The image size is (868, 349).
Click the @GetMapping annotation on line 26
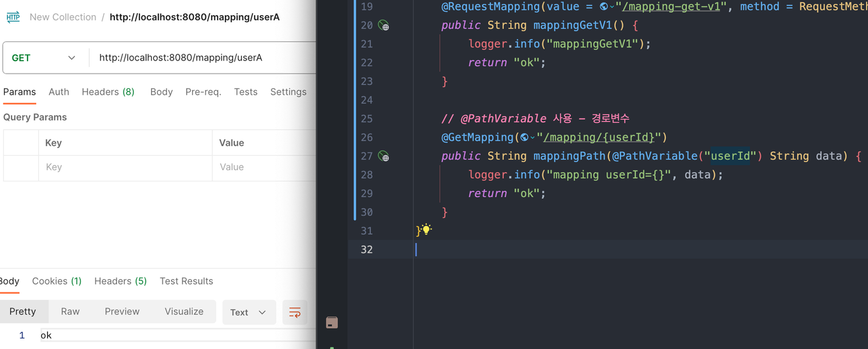tap(477, 137)
